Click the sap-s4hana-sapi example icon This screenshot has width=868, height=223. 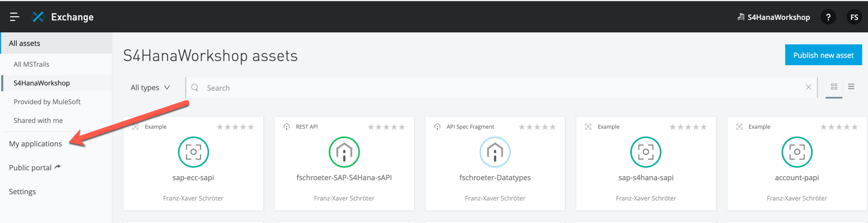click(645, 152)
